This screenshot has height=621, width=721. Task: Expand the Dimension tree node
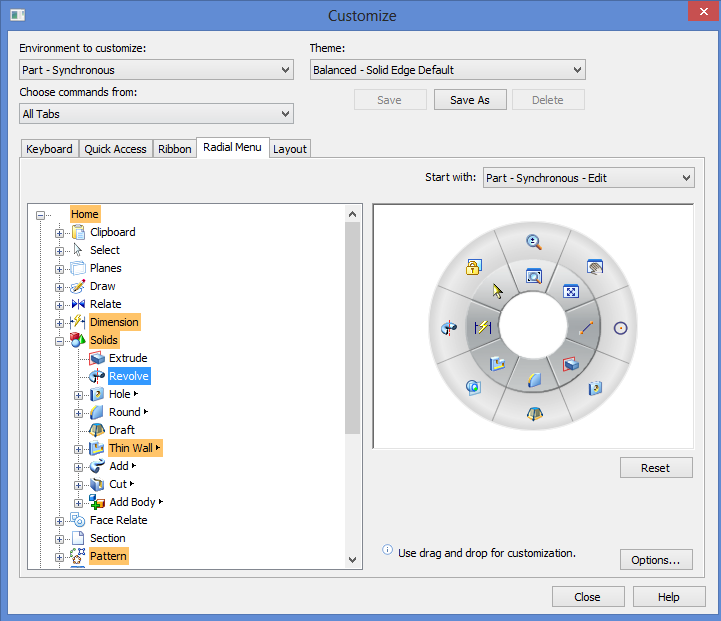(x=59, y=323)
